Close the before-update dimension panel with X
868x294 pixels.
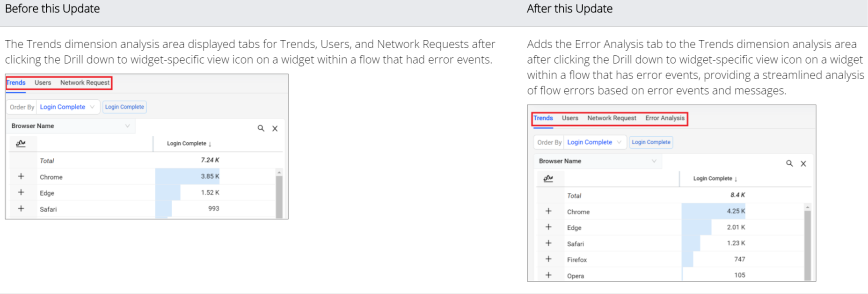point(275,128)
